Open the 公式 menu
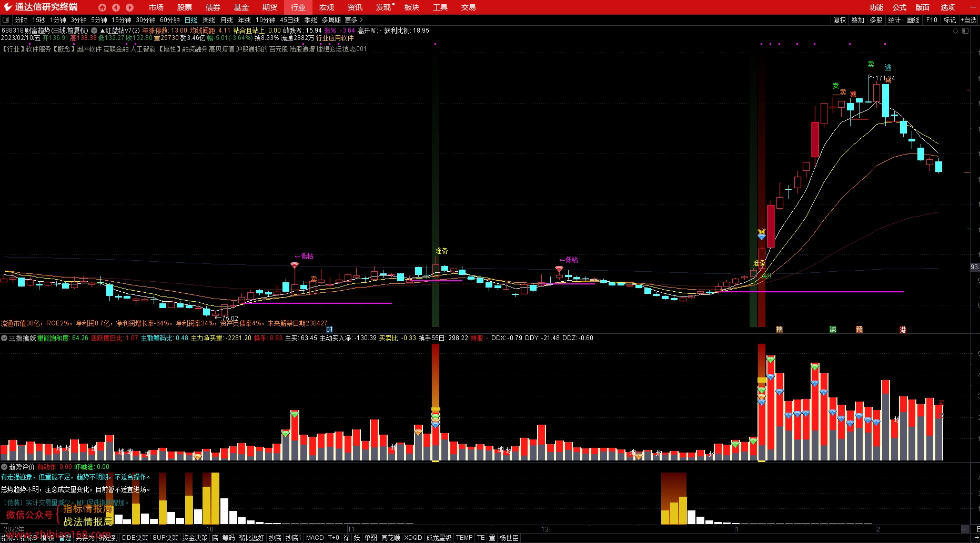Image resolution: width=980 pixels, height=543 pixels. 900,7
